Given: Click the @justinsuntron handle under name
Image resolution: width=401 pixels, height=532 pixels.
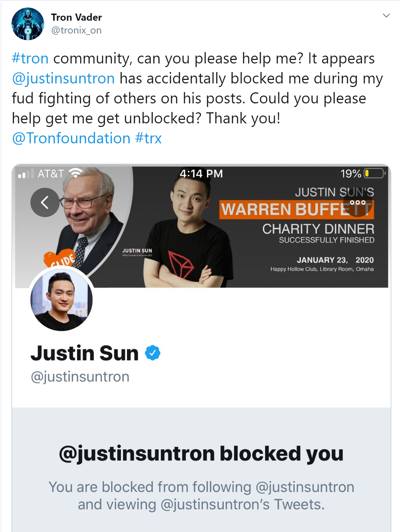Looking at the screenshot, I should tap(80, 377).
